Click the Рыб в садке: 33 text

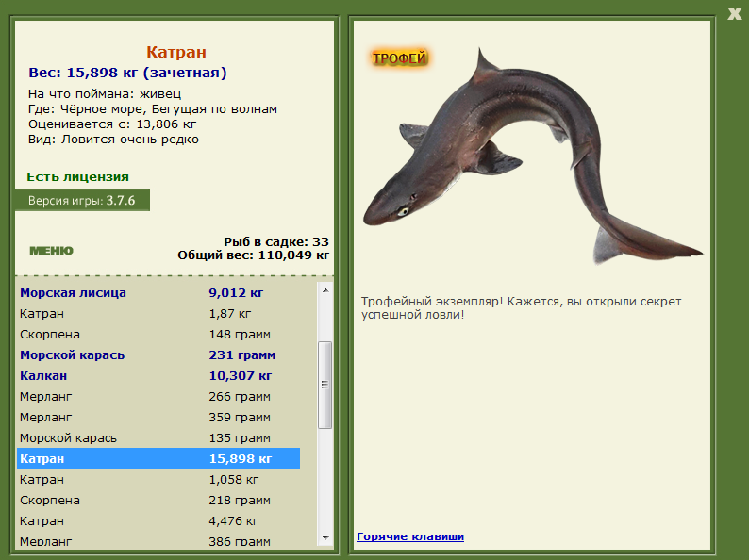point(276,241)
